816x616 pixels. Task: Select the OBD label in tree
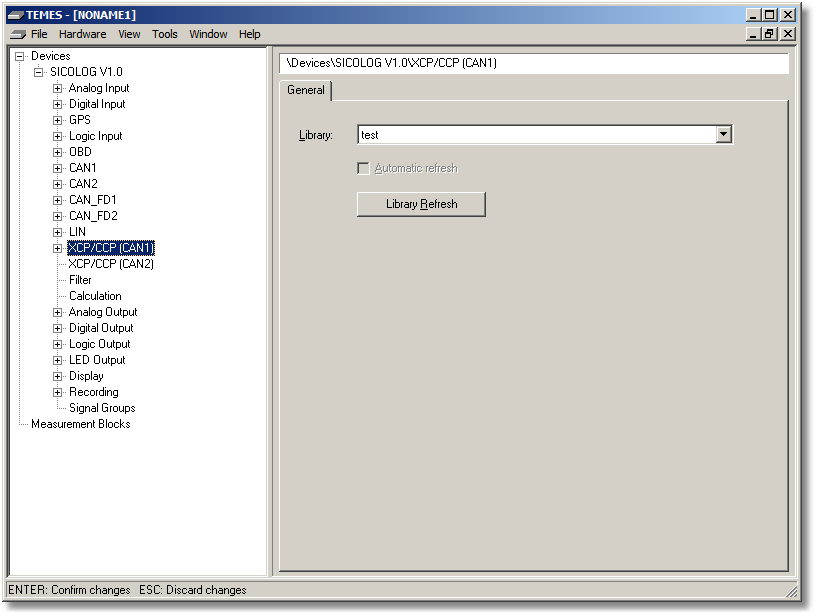[80, 152]
